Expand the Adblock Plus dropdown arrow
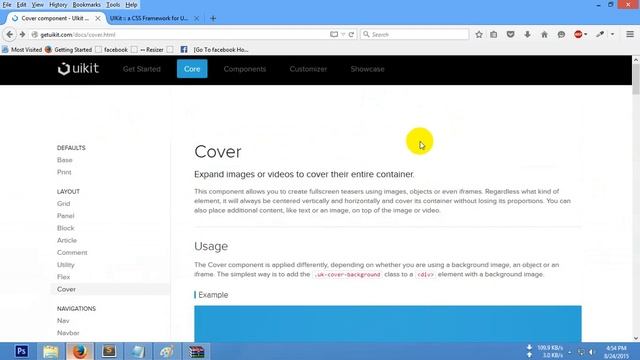This screenshot has width=640, height=360. pos(586,35)
